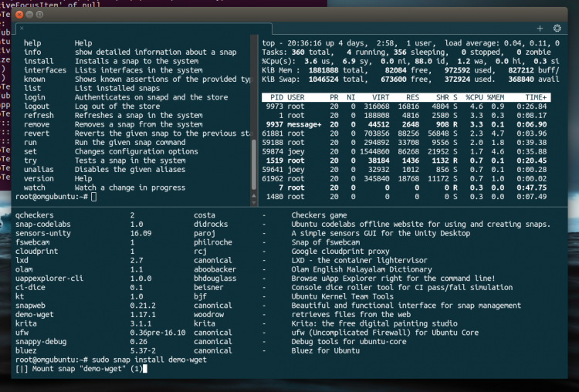The image size is (579, 392).
Task: Click the 'refresh' command in snap help
Action: 39,116
